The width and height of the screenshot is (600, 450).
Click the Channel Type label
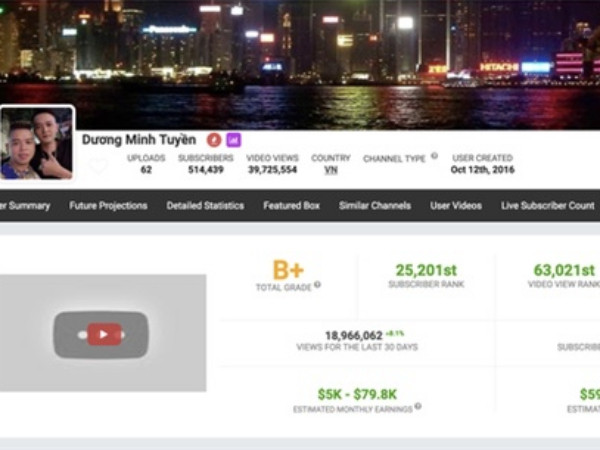(x=394, y=159)
